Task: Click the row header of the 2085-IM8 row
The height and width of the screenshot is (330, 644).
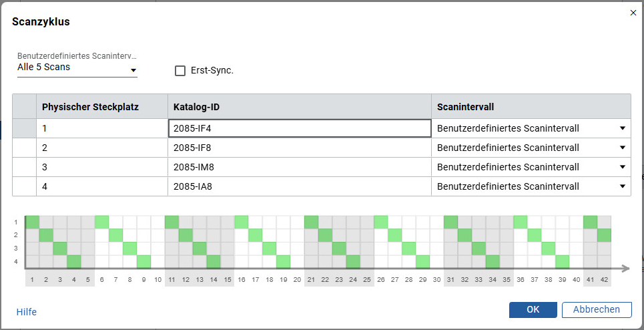Action: tap(24, 167)
